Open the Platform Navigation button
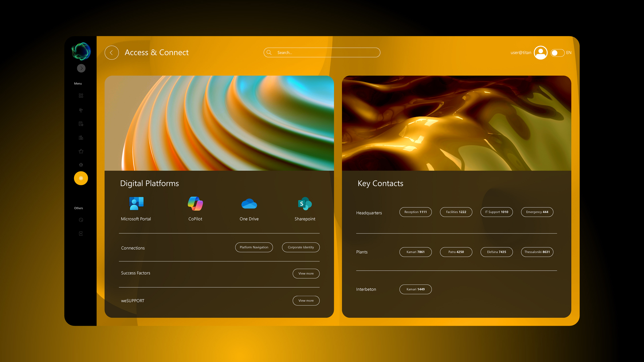The height and width of the screenshot is (362, 644). pos(254,247)
